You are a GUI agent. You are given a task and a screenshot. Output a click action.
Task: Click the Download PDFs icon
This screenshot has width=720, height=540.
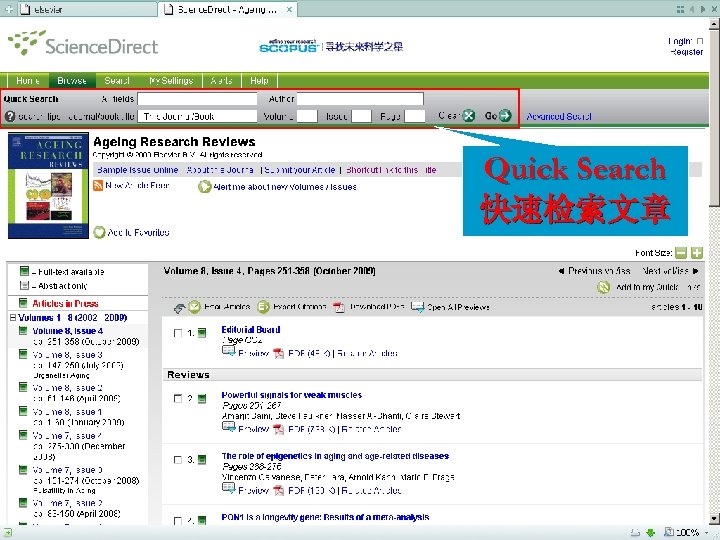[x=339, y=307]
